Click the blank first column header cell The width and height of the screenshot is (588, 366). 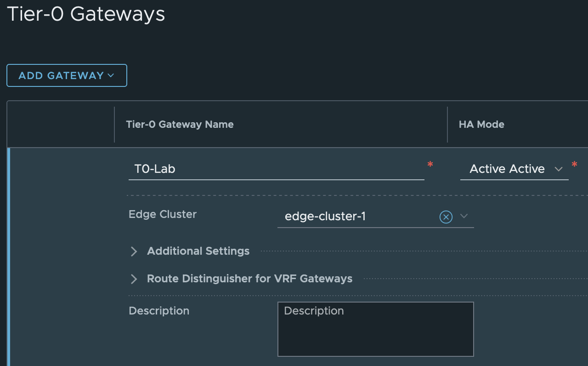point(61,125)
